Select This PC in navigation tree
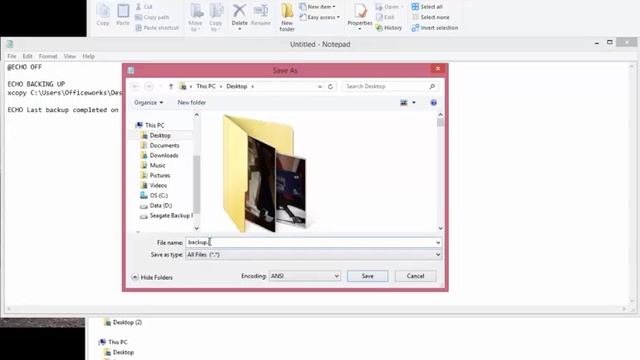 [154, 125]
